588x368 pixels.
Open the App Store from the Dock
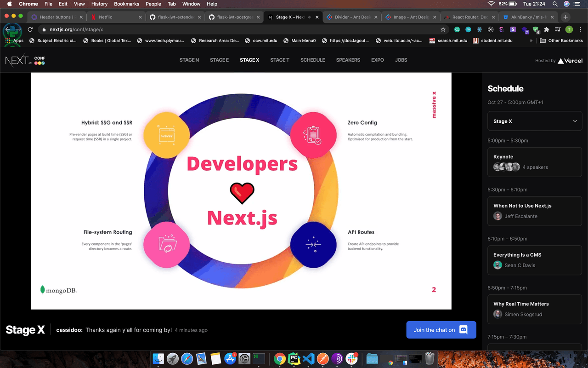click(230, 358)
